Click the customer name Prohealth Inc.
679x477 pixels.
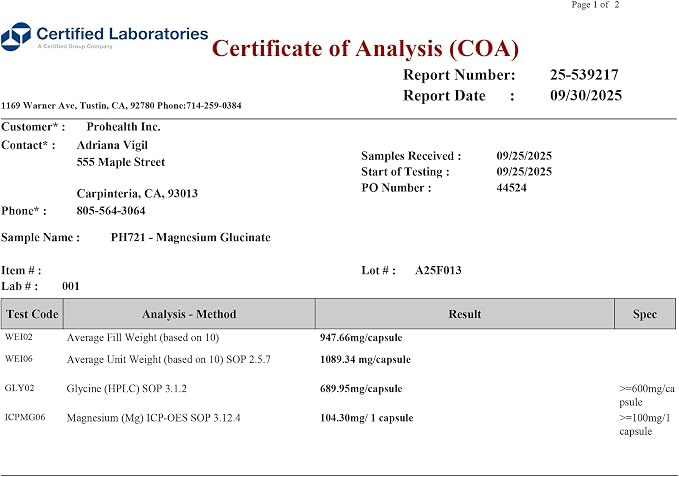point(123,127)
